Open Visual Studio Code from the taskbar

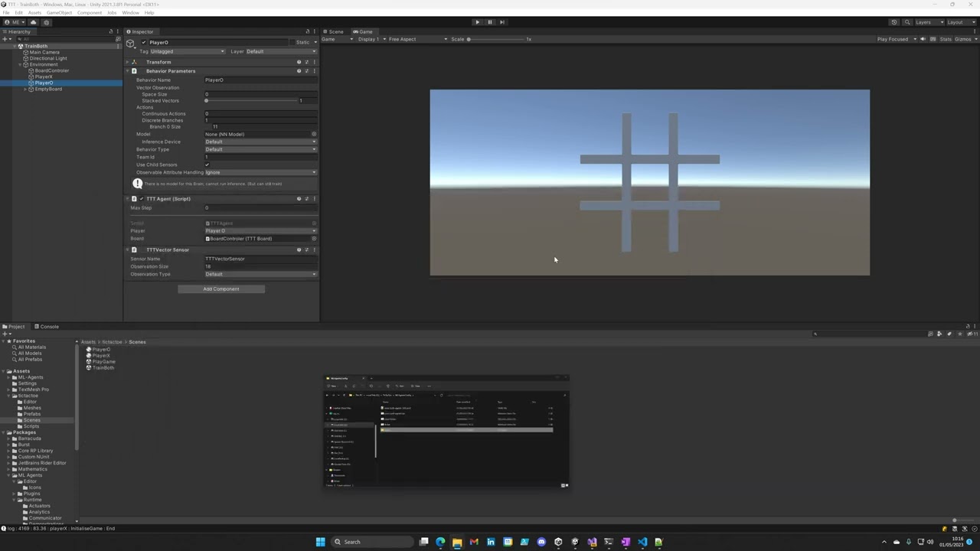click(642, 542)
